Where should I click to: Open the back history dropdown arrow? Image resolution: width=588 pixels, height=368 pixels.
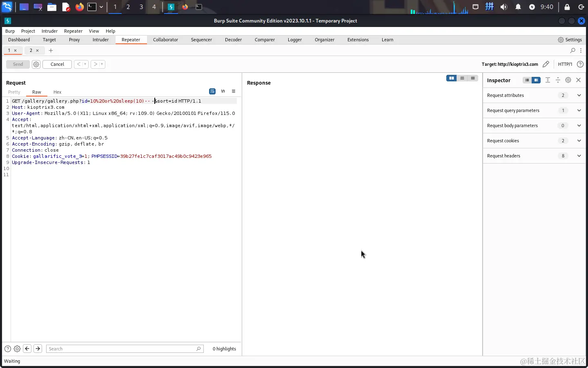[85, 64]
